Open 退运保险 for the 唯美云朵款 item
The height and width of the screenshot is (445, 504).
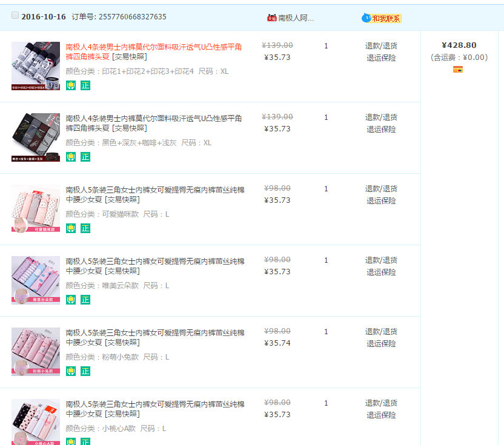coord(381,272)
